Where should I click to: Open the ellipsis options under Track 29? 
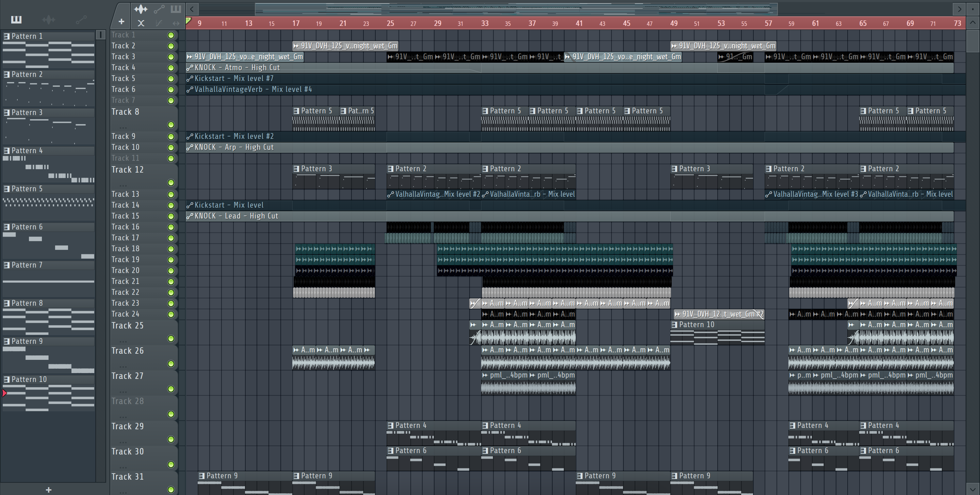122,442
